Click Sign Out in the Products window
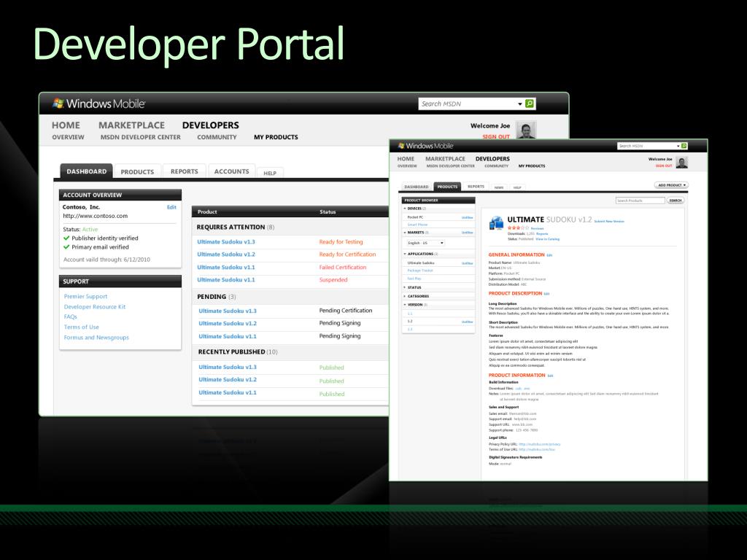747x560 pixels. 664,166
